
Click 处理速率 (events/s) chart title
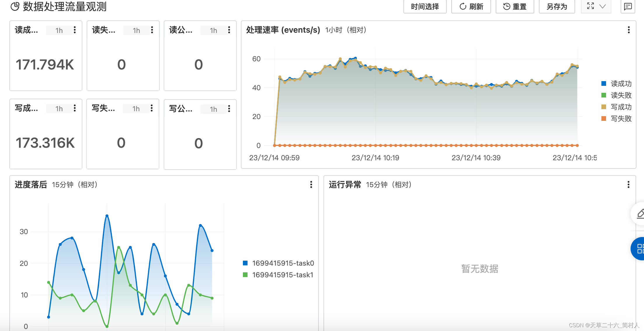[x=283, y=30]
